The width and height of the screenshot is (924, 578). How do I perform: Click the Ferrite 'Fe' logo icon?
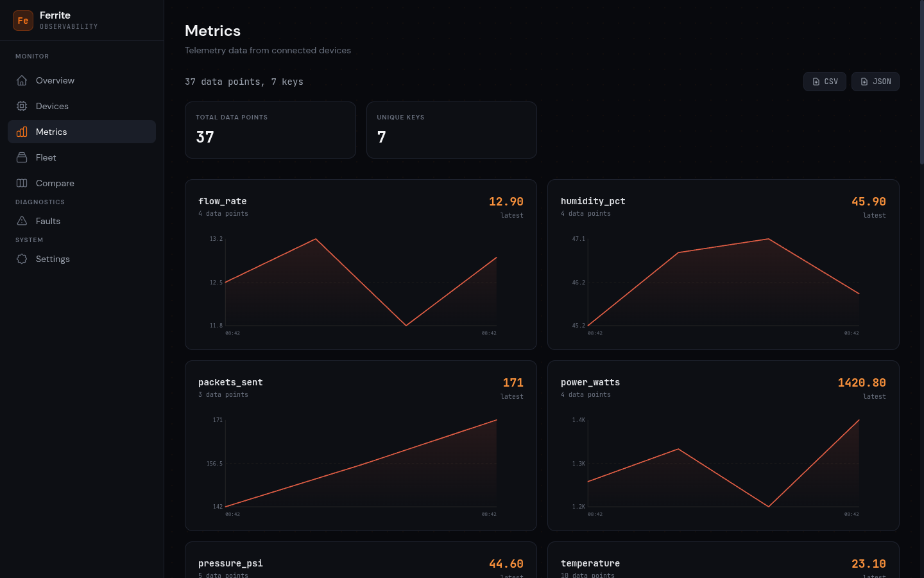point(23,21)
